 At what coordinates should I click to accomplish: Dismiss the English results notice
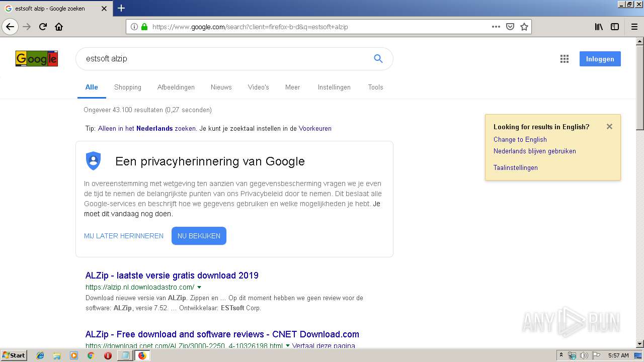click(x=609, y=127)
